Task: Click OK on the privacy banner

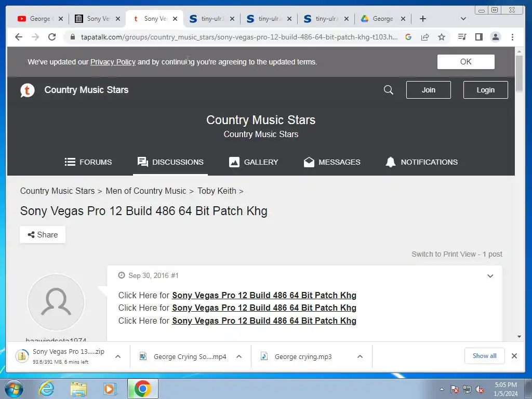Action: [x=465, y=62]
